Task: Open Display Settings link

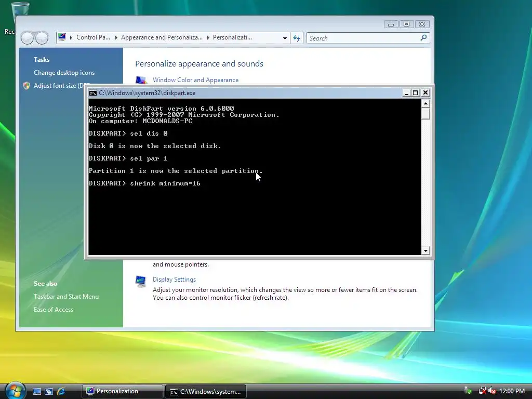Action: click(174, 280)
